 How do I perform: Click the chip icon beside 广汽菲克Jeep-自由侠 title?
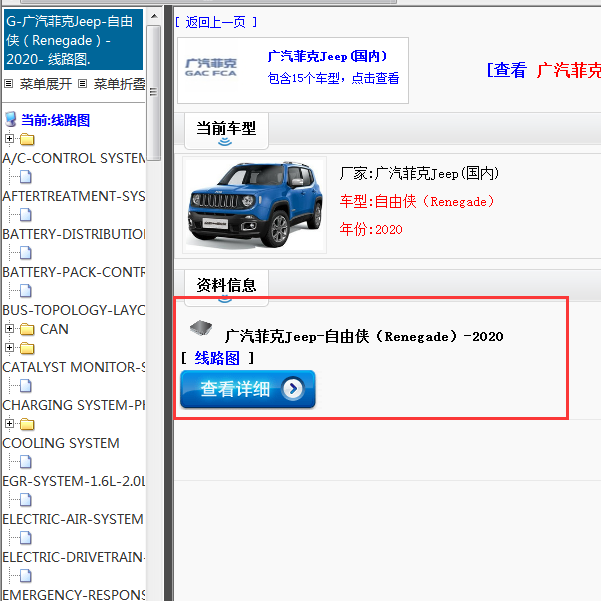pos(201,328)
